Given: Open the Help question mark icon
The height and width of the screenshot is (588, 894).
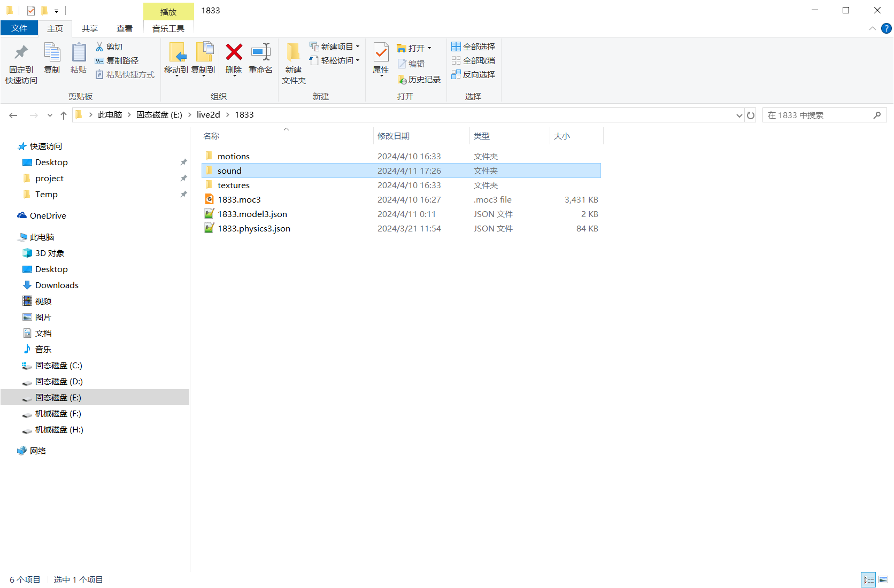Looking at the screenshot, I should tap(886, 28).
